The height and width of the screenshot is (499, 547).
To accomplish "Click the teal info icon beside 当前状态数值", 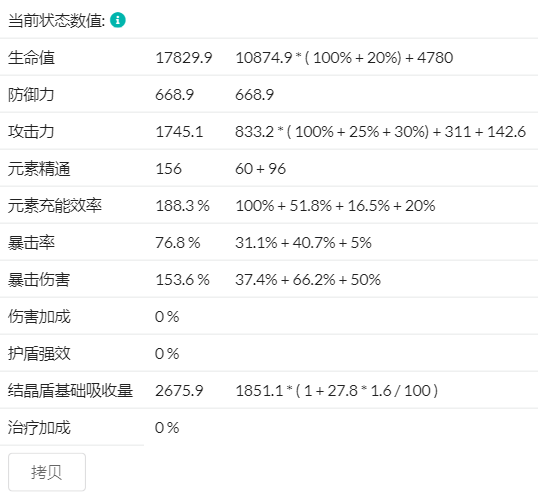I will 118,20.
